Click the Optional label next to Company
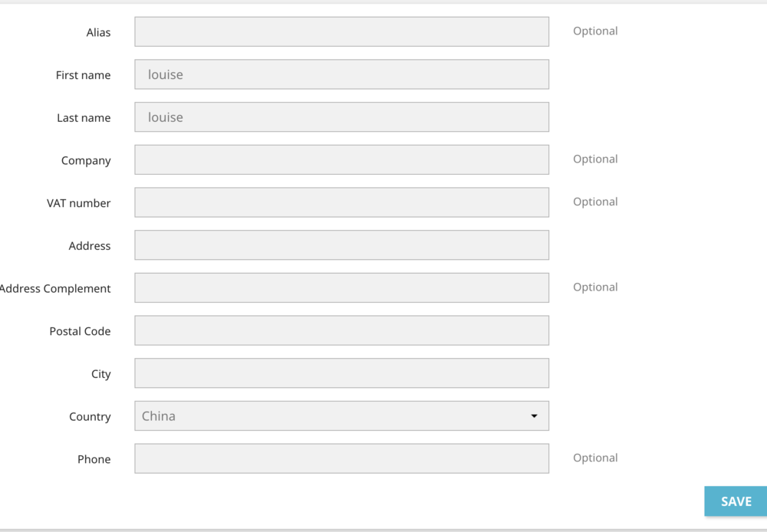This screenshot has width=767, height=532. click(x=595, y=159)
